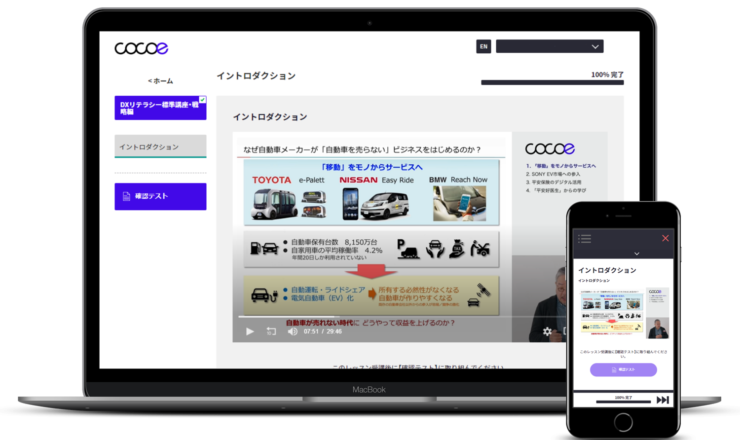
Task: Tap the purple 確認テスト button on the phone
Action: click(623, 370)
